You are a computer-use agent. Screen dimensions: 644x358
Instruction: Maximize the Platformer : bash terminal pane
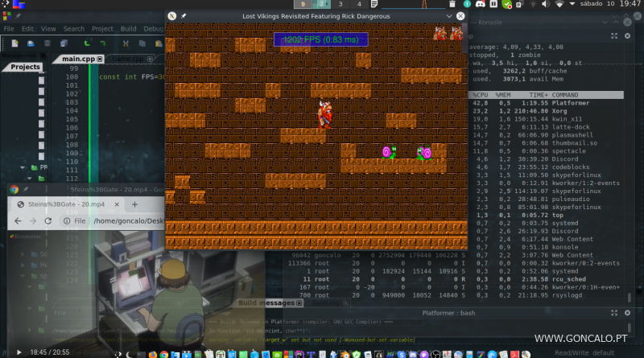[614, 313]
